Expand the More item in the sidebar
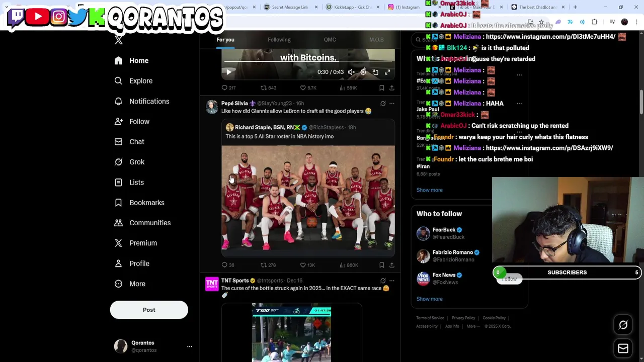Screen dimensions: 644x362 (129, 284)
